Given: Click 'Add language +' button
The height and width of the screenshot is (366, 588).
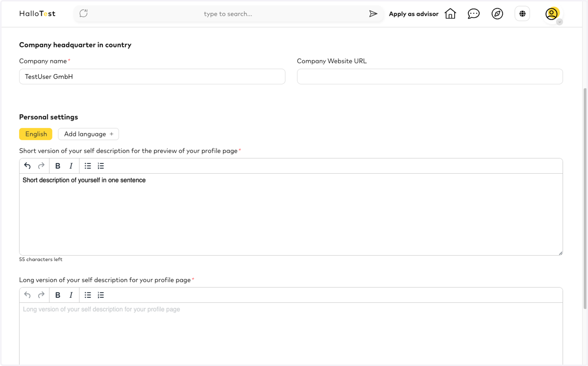Looking at the screenshot, I should 88,134.
